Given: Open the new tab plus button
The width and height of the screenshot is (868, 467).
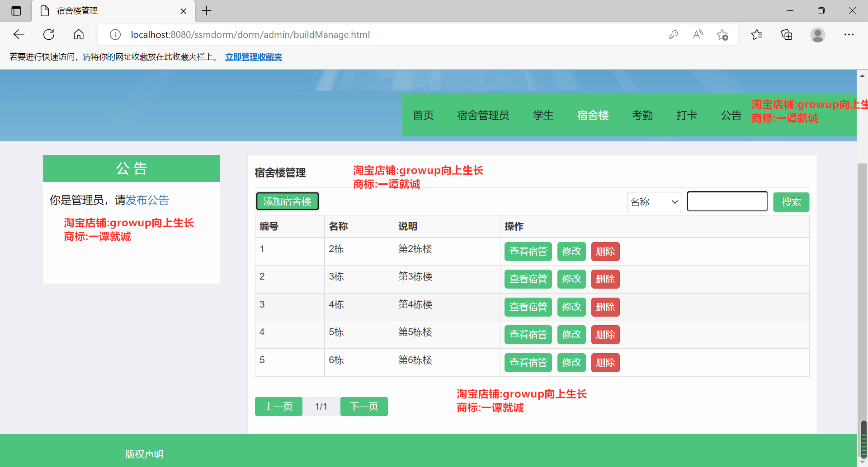Looking at the screenshot, I should tap(207, 11).
